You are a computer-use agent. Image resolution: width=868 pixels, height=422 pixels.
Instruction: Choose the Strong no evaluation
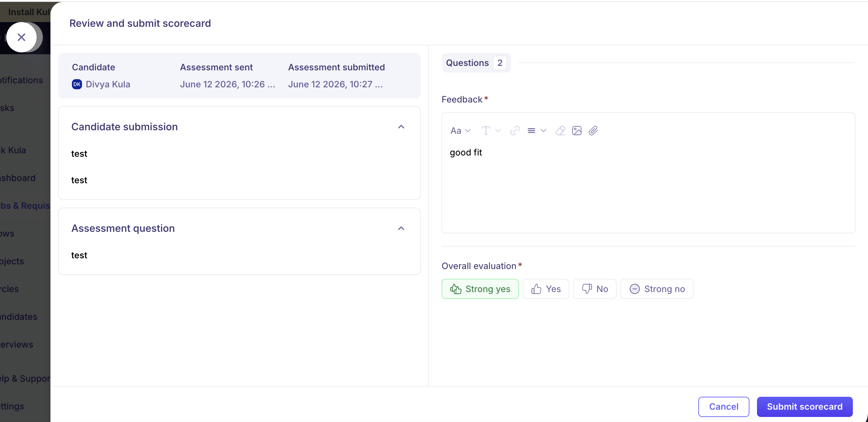point(657,289)
